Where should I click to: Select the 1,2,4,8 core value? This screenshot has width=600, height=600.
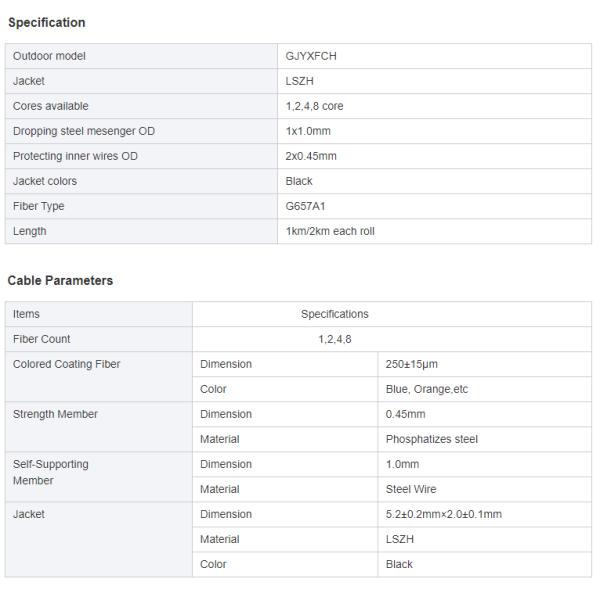(x=314, y=106)
